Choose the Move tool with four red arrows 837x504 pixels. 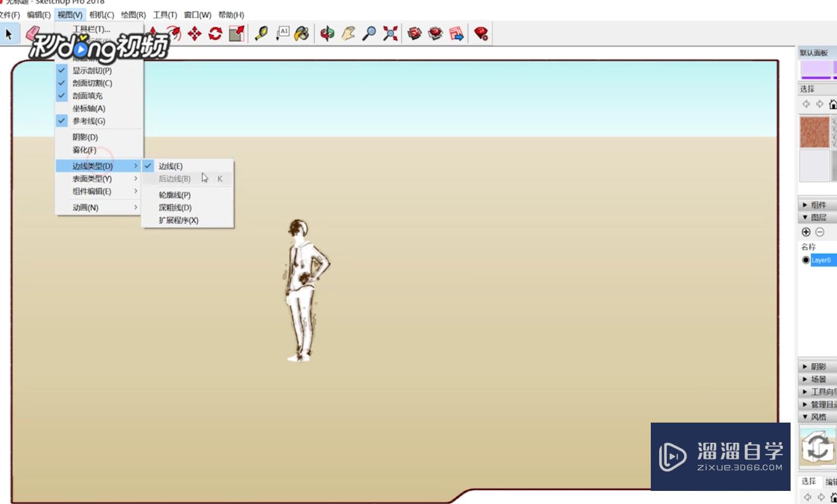(195, 33)
